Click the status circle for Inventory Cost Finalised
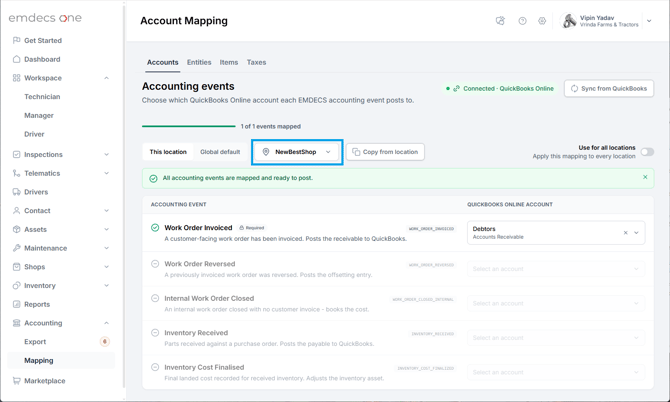 pos(155,367)
